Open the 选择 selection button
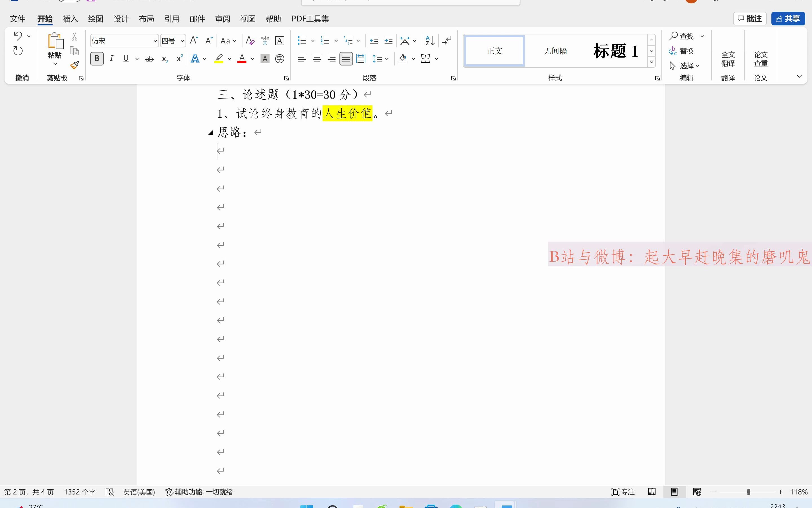 coord(685,65)
